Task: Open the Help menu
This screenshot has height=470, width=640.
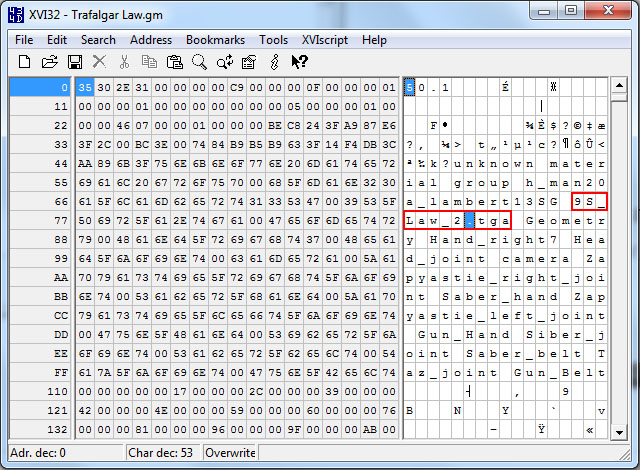Action: (374, 40)
